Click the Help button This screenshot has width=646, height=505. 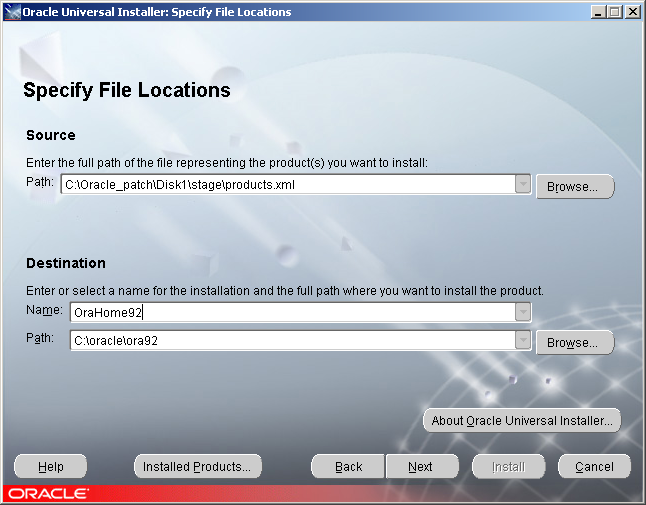tap(51, 467)
